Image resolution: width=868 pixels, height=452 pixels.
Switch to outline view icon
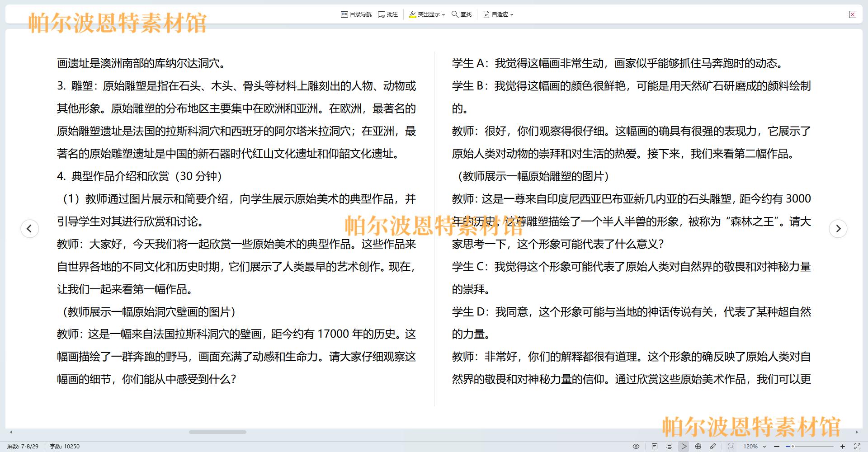coord(669,446)
